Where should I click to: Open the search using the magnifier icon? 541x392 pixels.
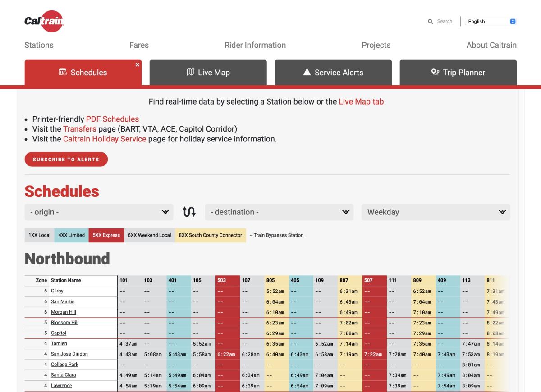click(x=431, y=21)
